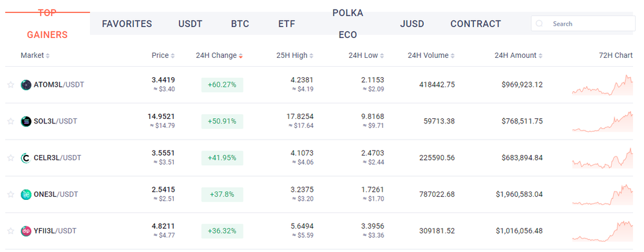Open the ETF tab
The height and width of the screenshot is (252, 644).
point(287,24)
